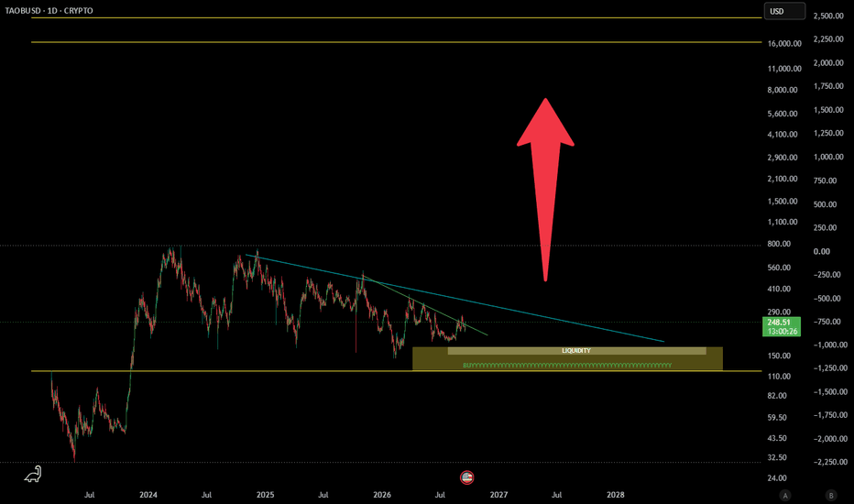This screenshot has height=504, width=854.
Task: Click the 1D interval in chart title
Action: coord(52,10)
